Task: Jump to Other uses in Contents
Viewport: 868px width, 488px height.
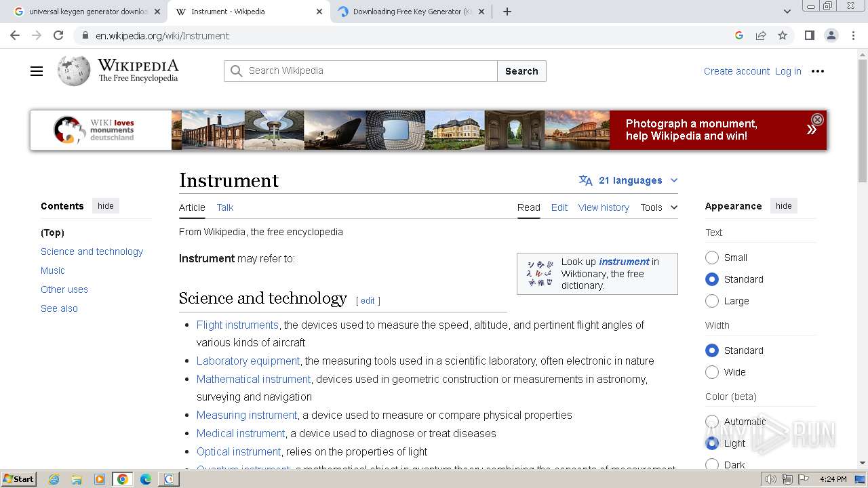Action: coord(64,289)
